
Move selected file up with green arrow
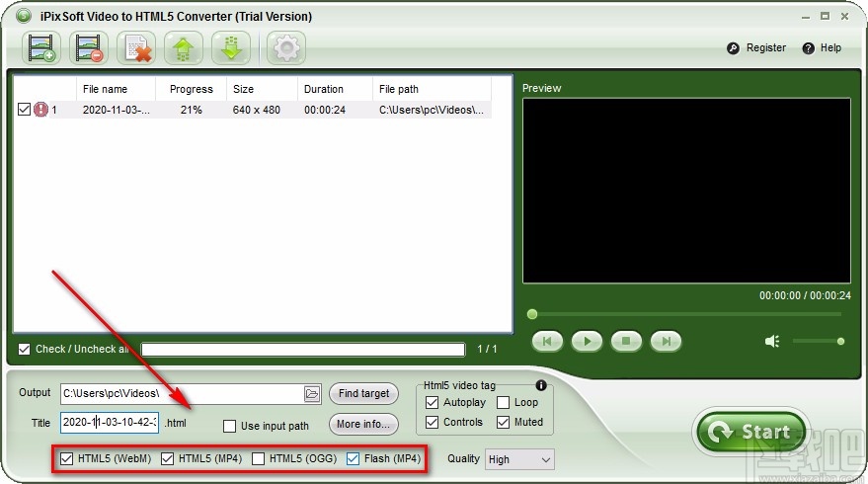pos(184,48)
